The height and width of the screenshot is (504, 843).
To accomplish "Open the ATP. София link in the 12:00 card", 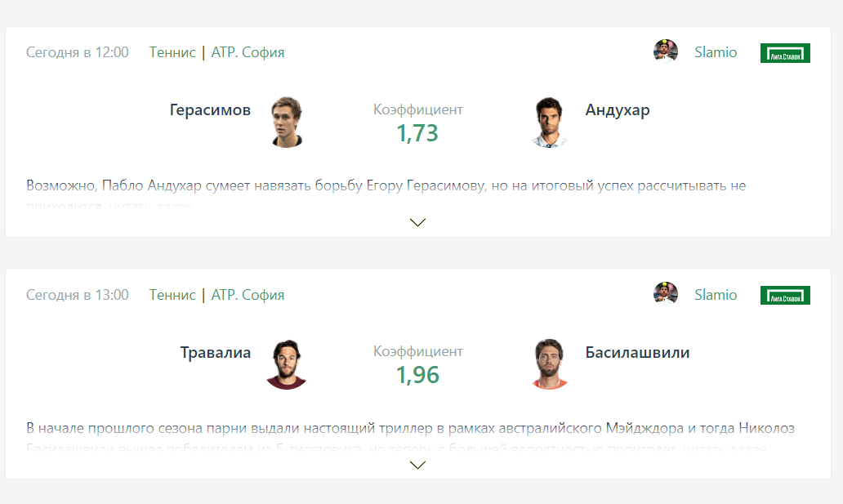I will (248, 52).
